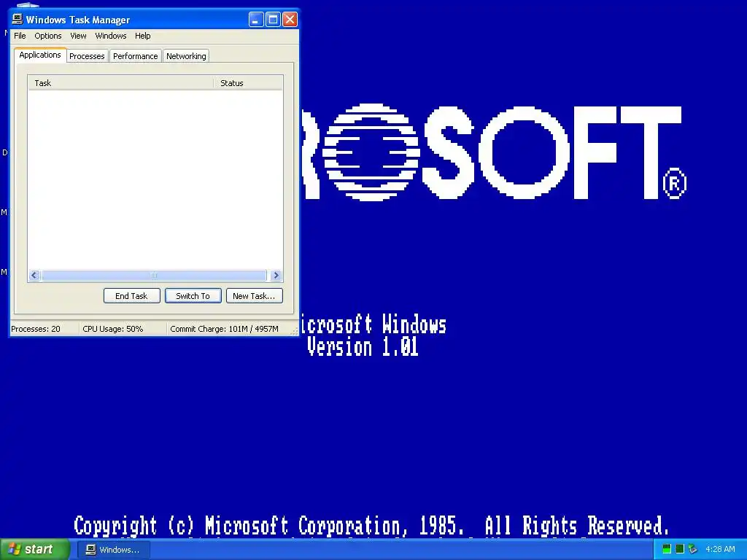This screenshot has height=560, width=747.
Task: Click the CPU Usage: 50% status bar entry
Action: (113, 329)
